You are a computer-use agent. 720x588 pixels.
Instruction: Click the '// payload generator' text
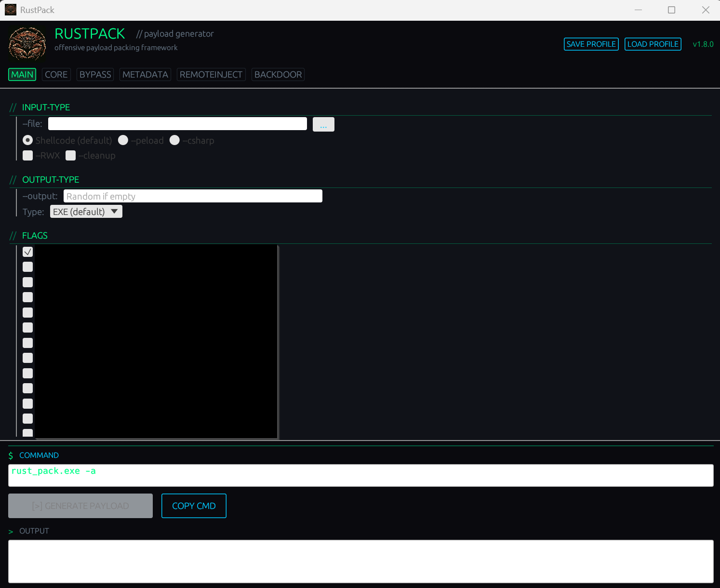175,34
